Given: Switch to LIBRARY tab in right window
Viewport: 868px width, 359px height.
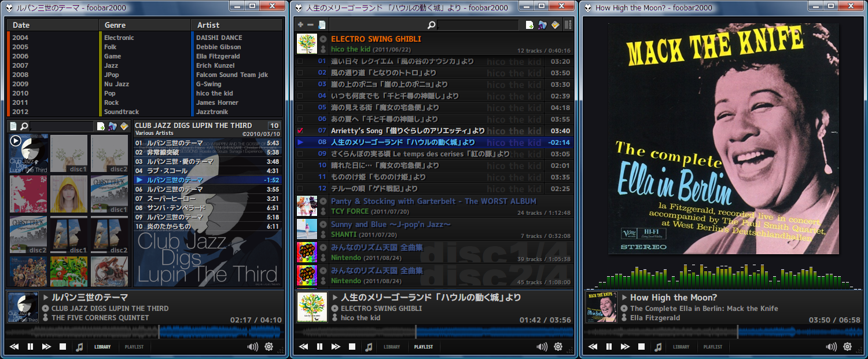Looking at the screenshot, I should 681,347.
